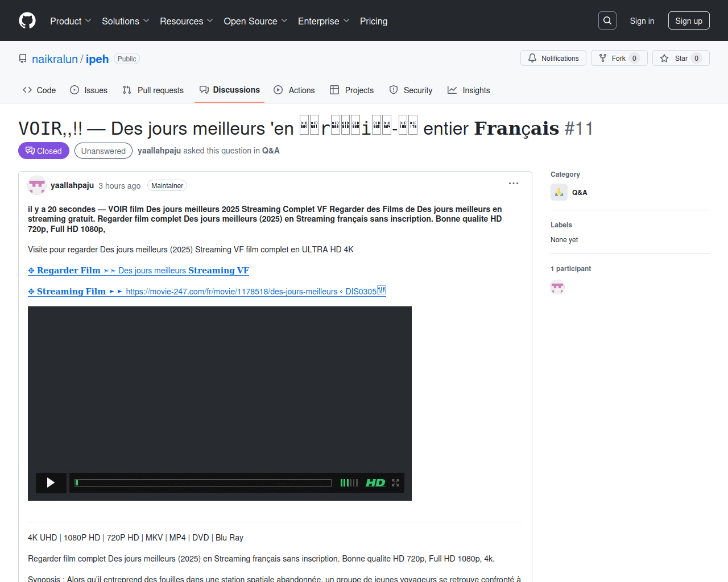Click the 'None yet' labels text
Image resolution: width=728 pixels, height=582 pixels.
tap(564, 240)
